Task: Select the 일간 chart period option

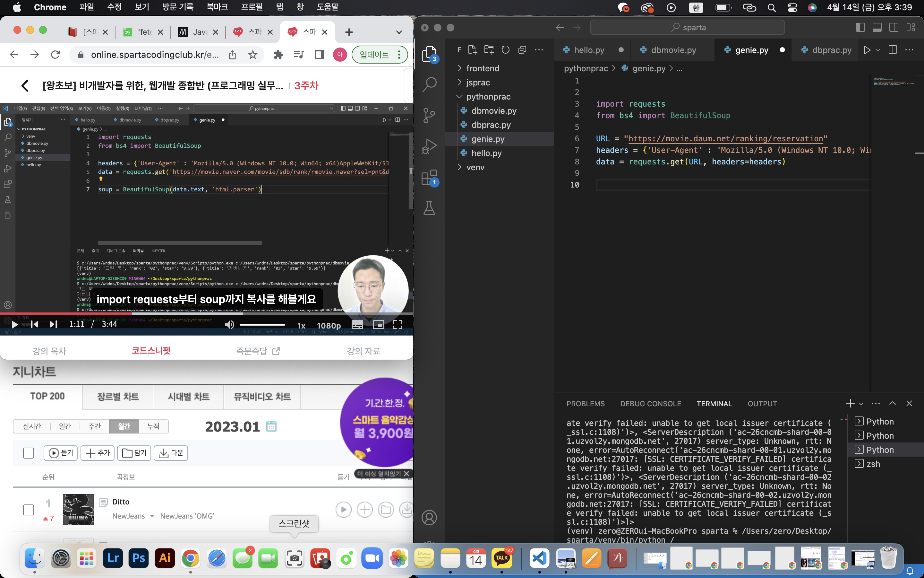Action: (65, 426)
